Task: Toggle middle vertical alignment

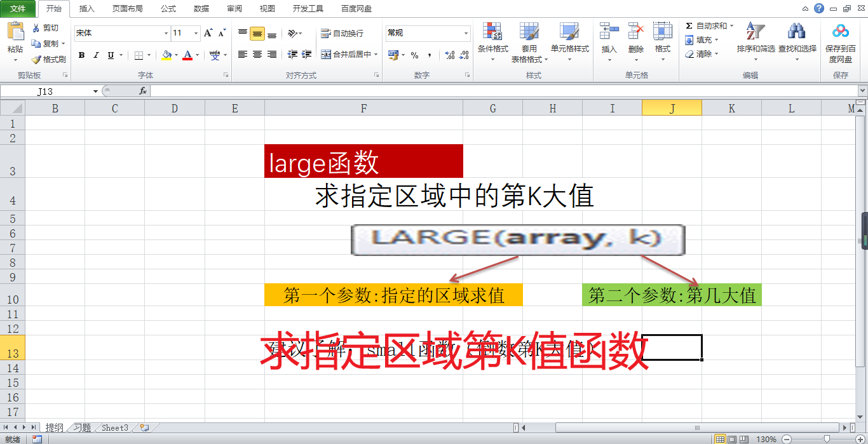Action: tap(257, 34)
